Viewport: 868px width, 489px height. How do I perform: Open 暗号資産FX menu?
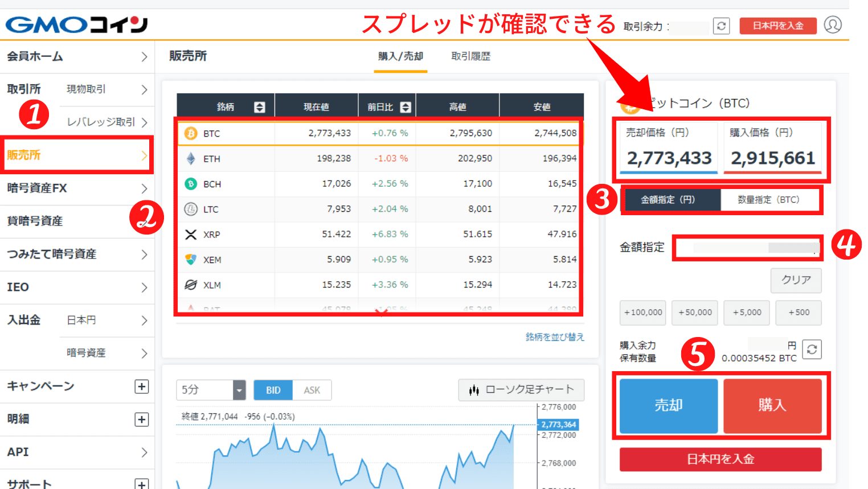tap(77, 188)
